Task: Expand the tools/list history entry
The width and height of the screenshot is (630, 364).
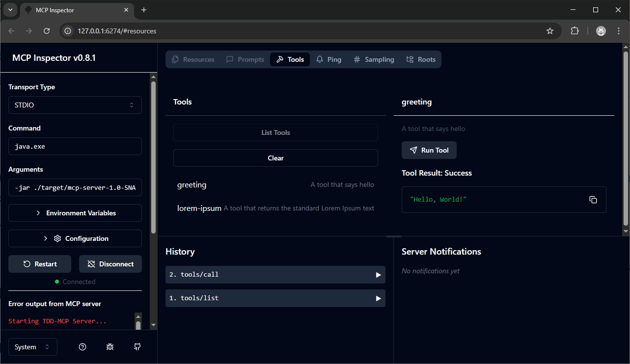Action: (x=275, y=298)
